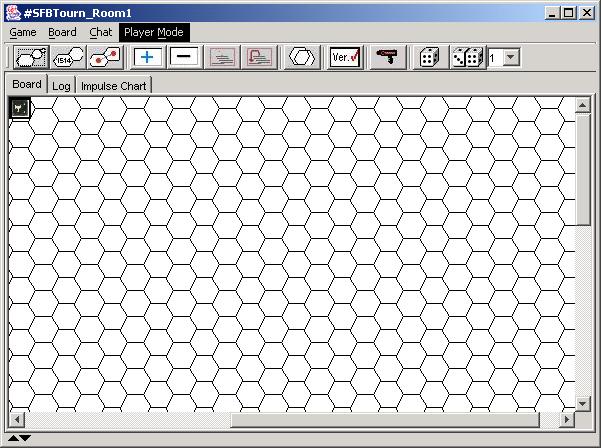Click the Ver. checkmark verify icon
The width and height of the screenshot is (601, 448).
345,58
